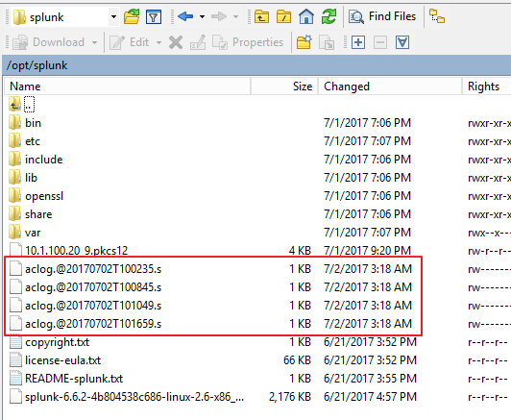Select the parent '..' entry
Screen dimensions: 511x420
[x=29, y=105]
